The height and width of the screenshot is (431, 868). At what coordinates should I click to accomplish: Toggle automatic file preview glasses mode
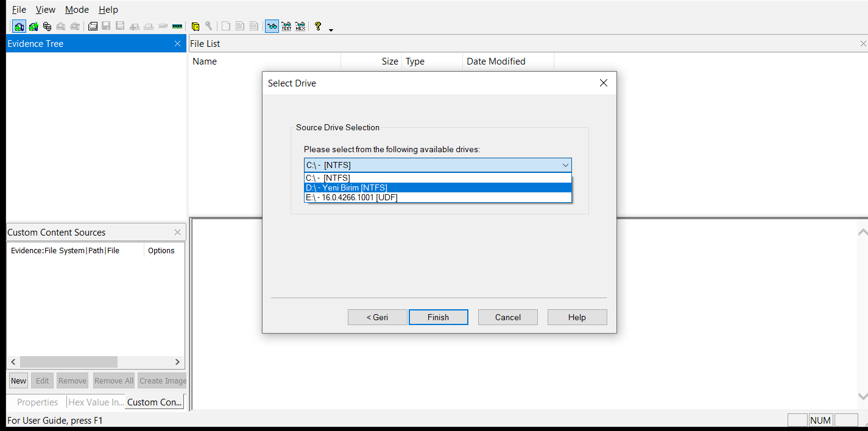coord(272,26)
